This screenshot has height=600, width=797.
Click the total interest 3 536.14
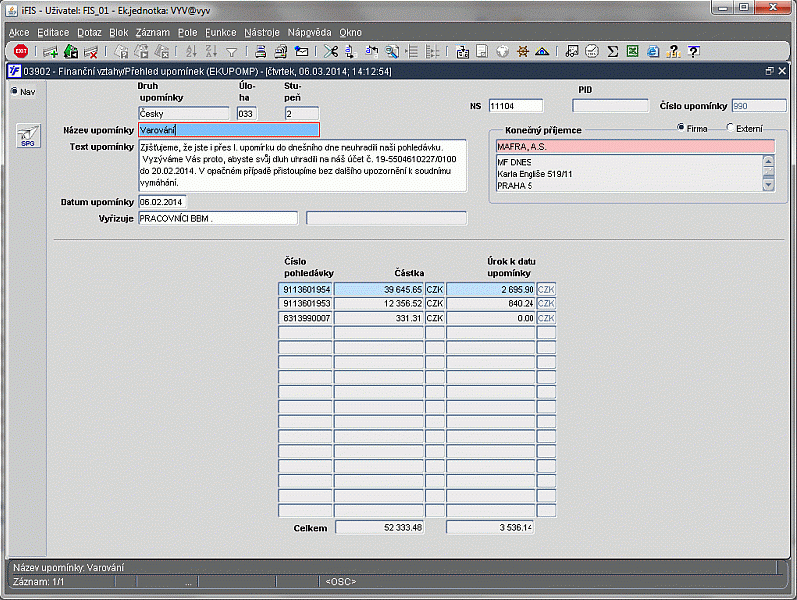click(490, 528)
